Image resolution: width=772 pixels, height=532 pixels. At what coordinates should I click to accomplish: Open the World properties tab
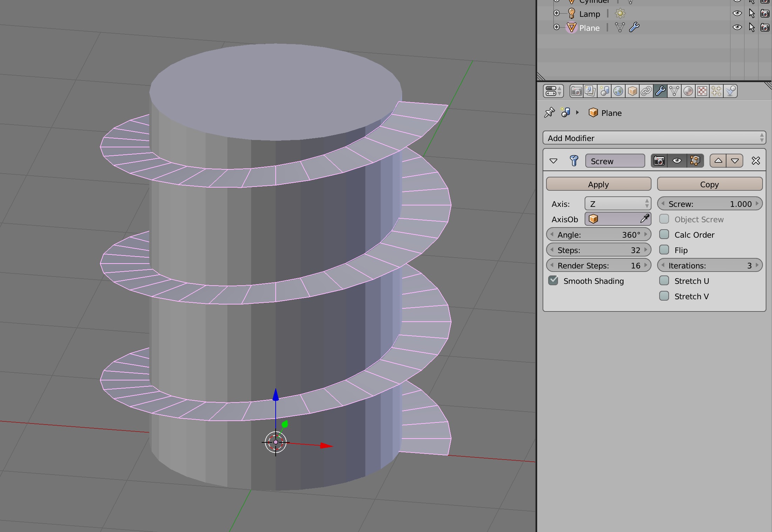coord(618,91)
